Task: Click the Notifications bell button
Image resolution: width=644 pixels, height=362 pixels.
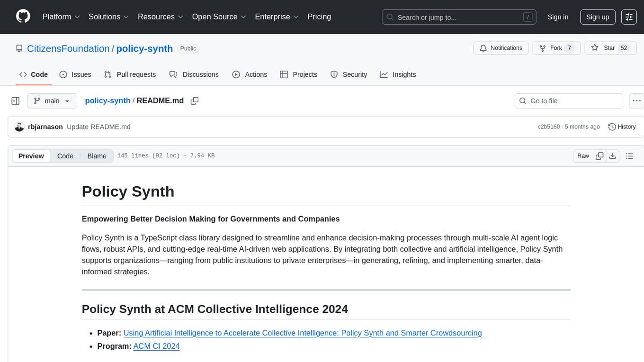Action: pos(501,48)
